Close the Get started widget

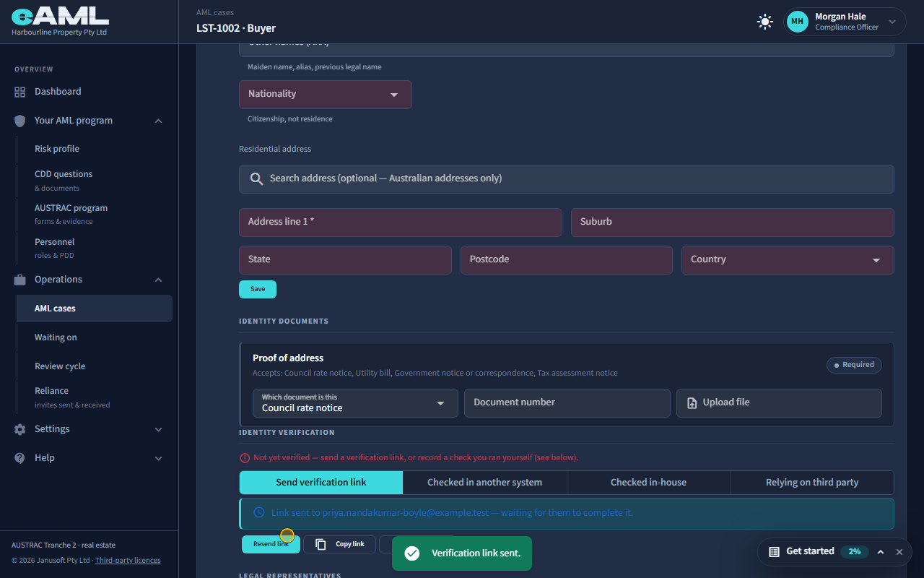tap(899, 552)
